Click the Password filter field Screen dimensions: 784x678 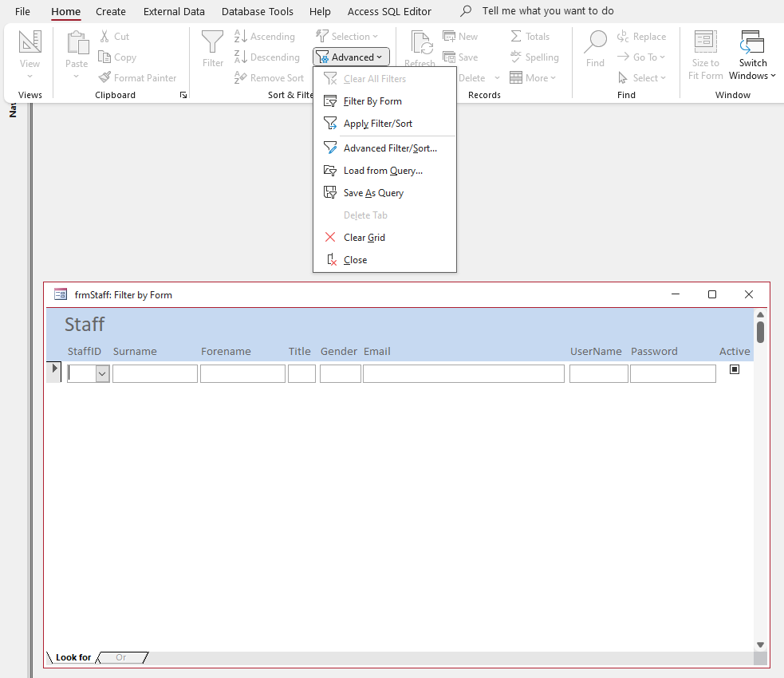[x=673, y=373]
